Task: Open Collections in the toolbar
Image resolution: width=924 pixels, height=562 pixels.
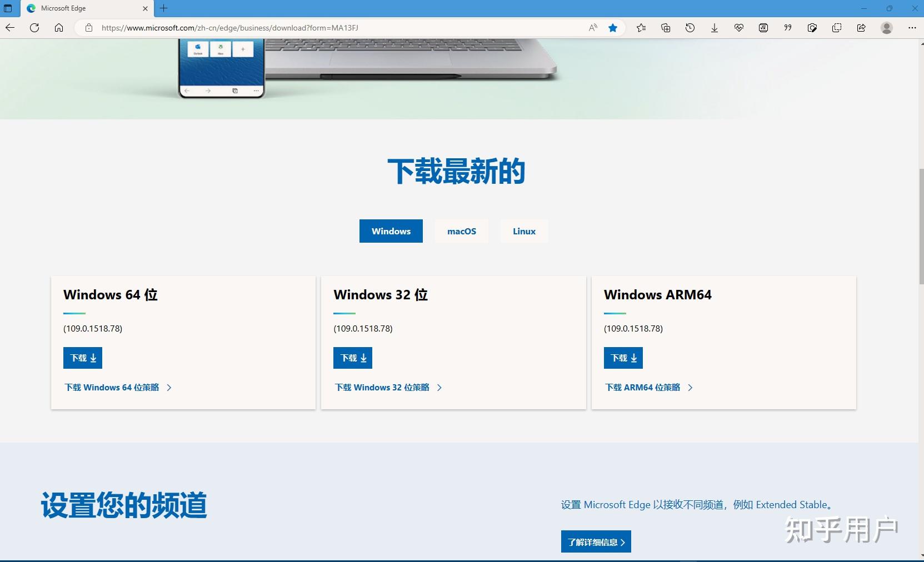Action: [666, 28]
